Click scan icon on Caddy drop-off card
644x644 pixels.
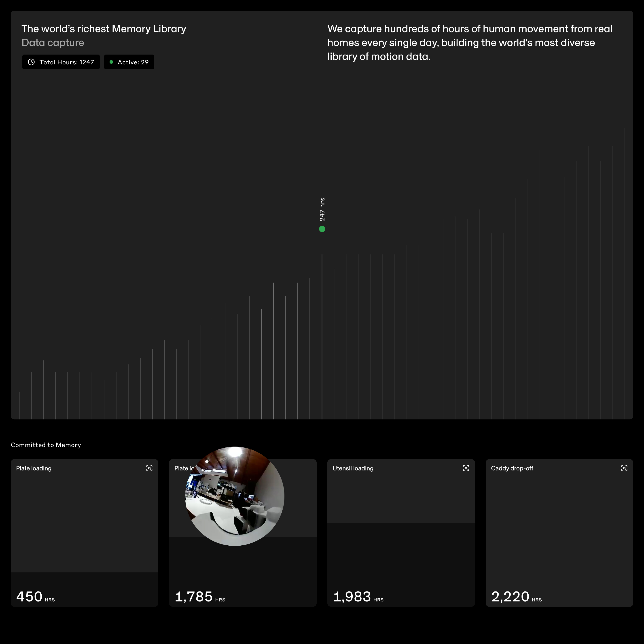click(x=624, y=468)
